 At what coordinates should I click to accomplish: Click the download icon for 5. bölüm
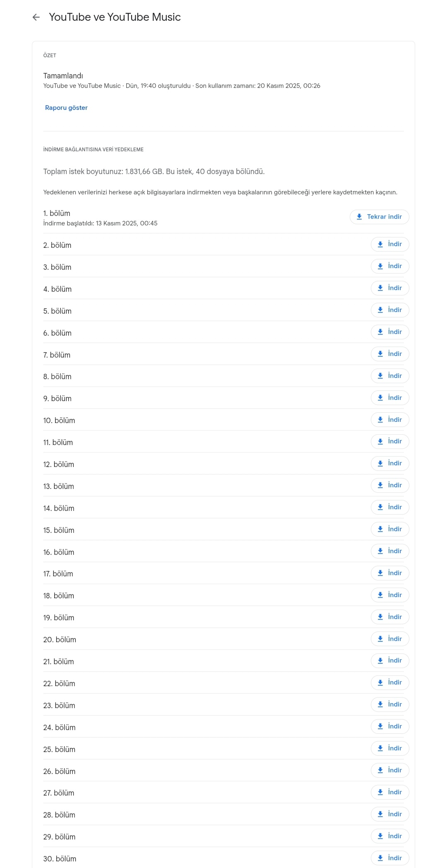380,310
